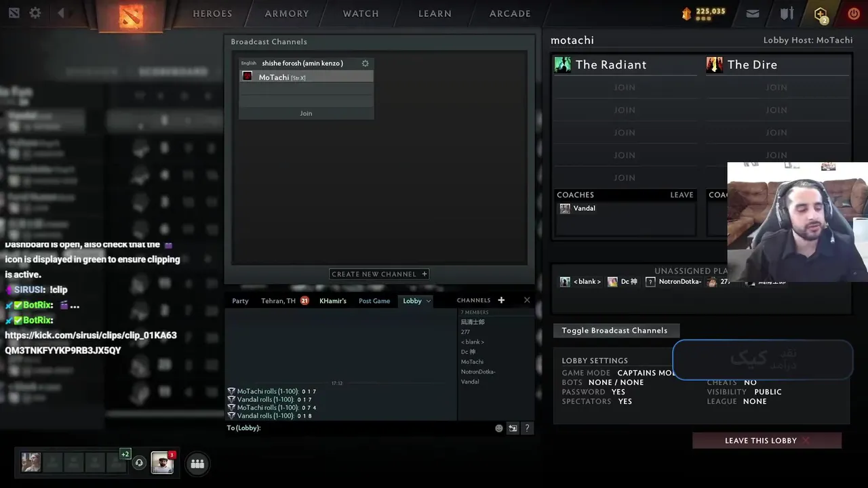Click the red power quit icon
Viewport: 868px width, 488px height.
click(854, 14)
